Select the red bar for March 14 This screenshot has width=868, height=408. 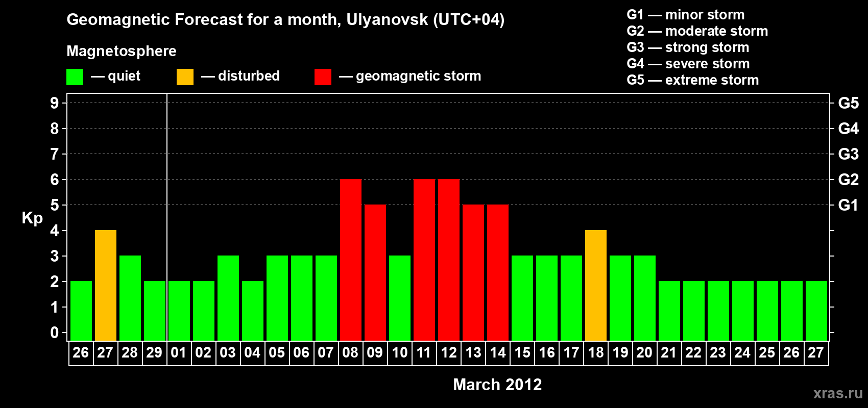tap(498, 272)
